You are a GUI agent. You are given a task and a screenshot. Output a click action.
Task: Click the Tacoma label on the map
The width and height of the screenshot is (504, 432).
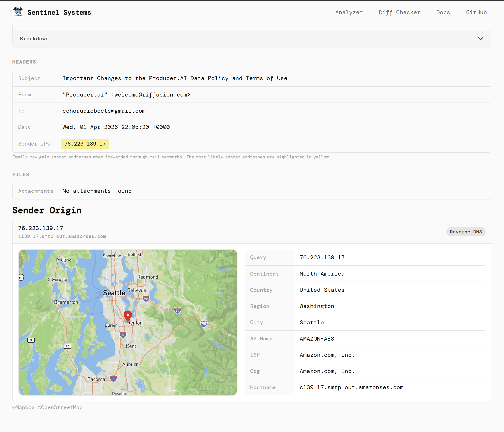click(x=96, y=379)
